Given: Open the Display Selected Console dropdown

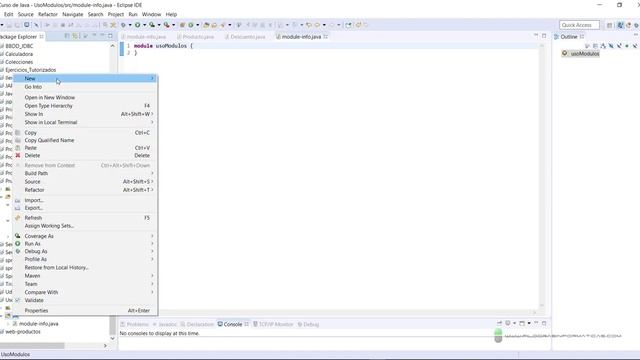Looking at the screenshot, I should [514, 323].
